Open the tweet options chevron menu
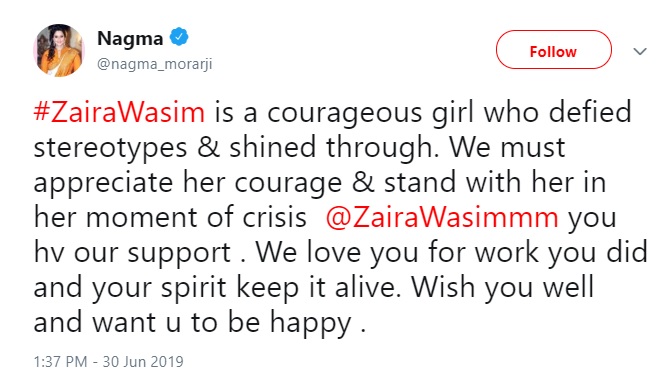Screen dimensions: 664x375 [640, 51]
